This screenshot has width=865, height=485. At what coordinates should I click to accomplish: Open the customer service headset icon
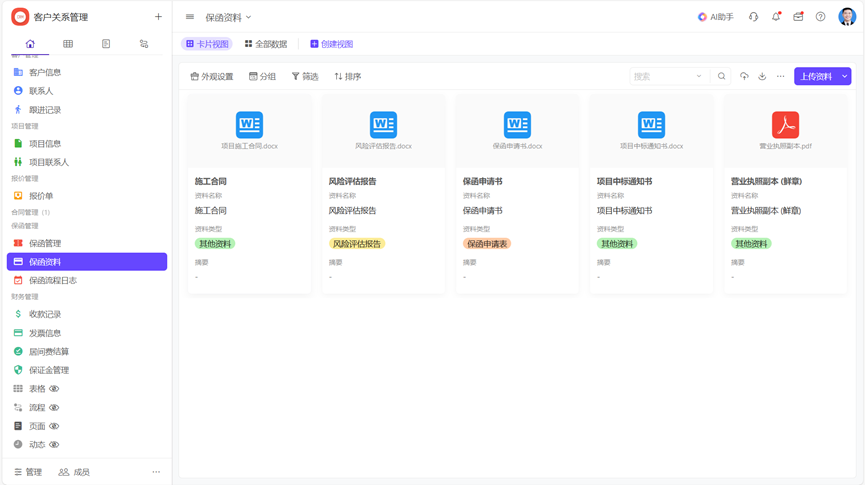[x=754, y=17]
